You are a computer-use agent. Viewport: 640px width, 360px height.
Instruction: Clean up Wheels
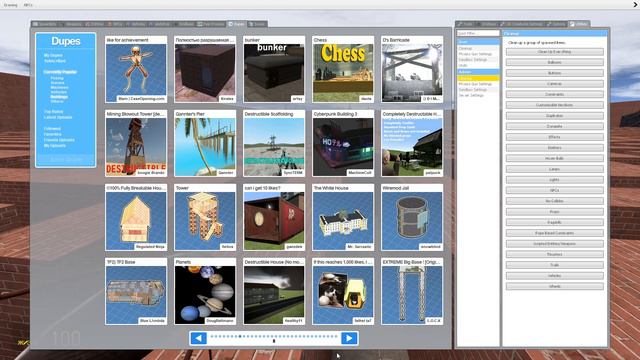pyautogui.click(x=555, y=287)
